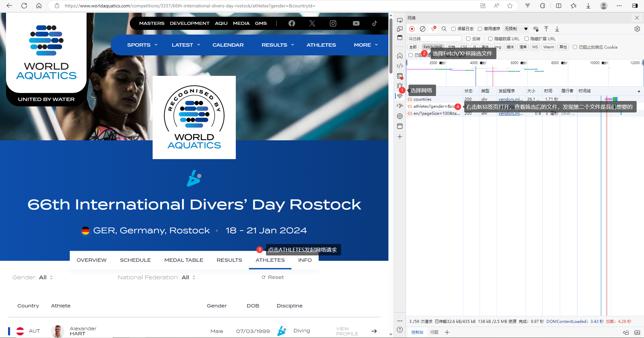644x338 pixels.
Task: Open the YouTube channel icon
Action: click(356, 23)
